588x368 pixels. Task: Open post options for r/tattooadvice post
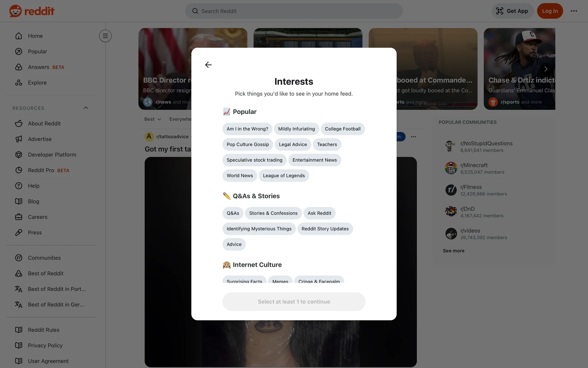pyautogui.click(x=413, y=137)
